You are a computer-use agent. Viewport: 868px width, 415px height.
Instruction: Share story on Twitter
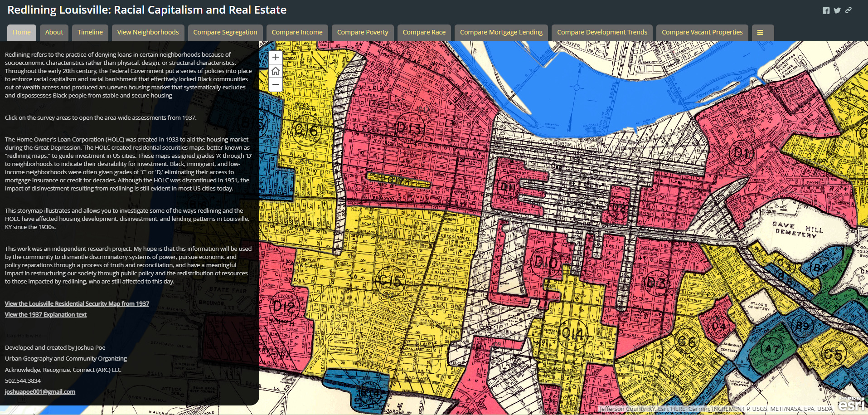click(837, 10)
